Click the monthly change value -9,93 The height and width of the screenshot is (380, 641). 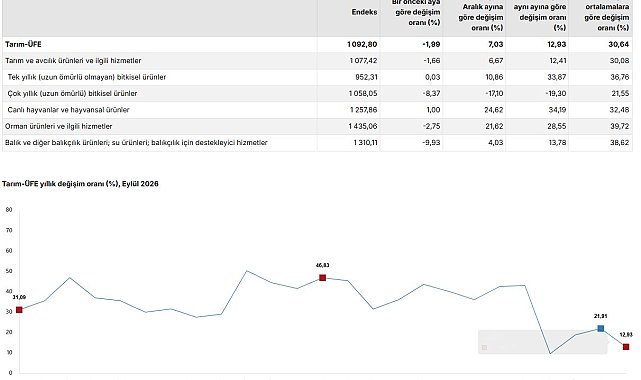[432, 143]
